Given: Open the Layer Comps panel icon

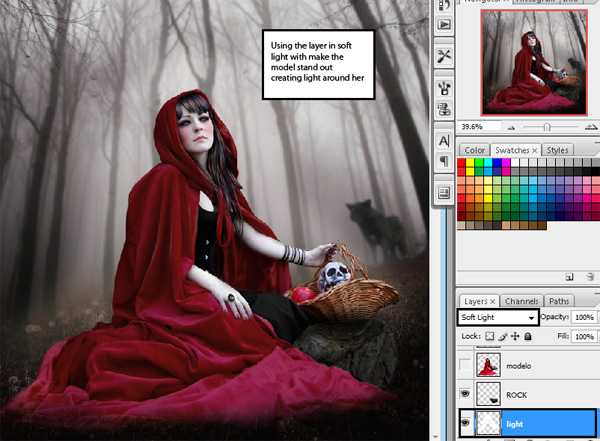Looking at the screenshot, I should (x=442, y=192).
